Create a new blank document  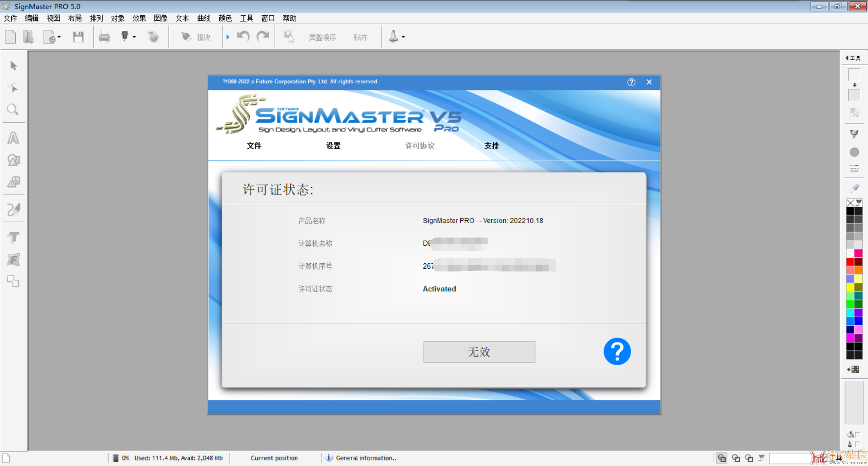coord(10,37)
